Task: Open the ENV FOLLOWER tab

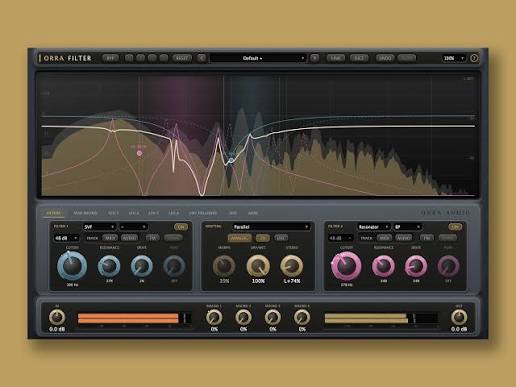Action: 203,213
